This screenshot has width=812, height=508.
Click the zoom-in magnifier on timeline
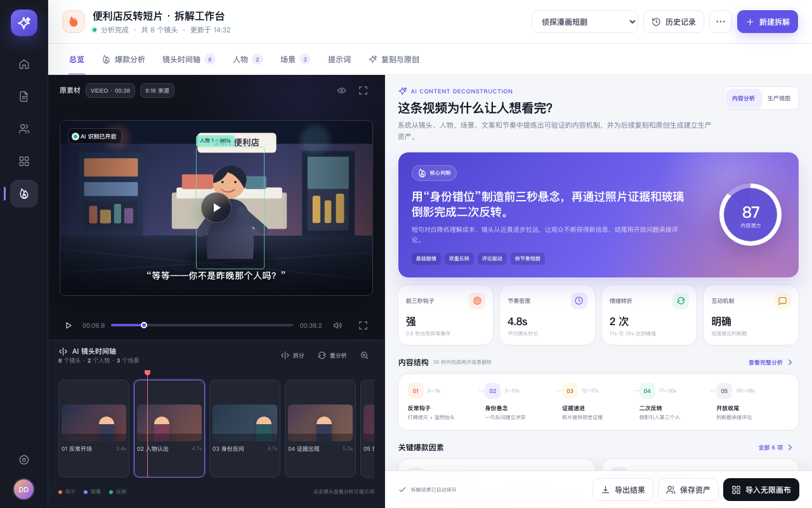364,356
